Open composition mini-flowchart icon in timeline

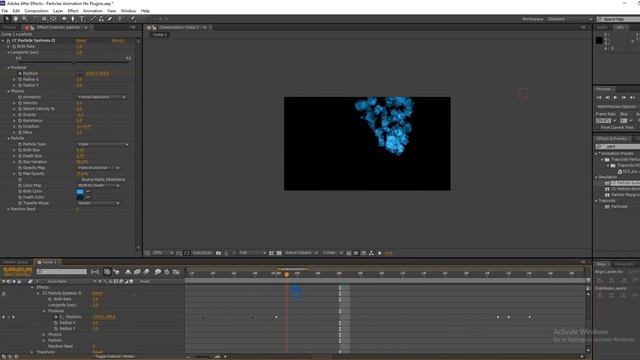(x=95, y=272)
